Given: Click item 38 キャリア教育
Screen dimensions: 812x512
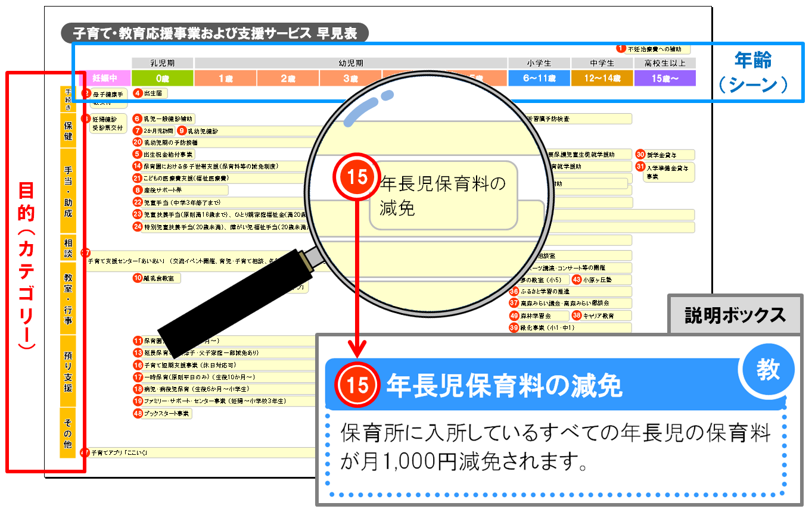Looking at the screenshot, I should [x=602, y=316].
